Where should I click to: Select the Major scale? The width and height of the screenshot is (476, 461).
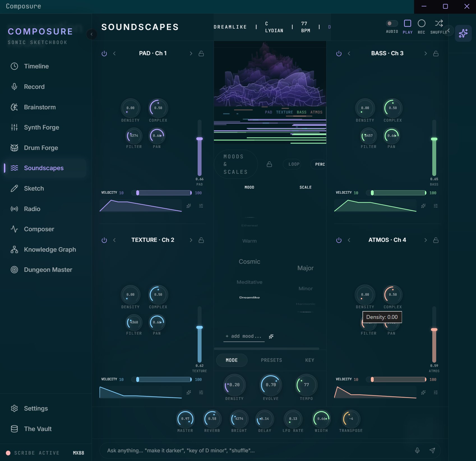(305, 268)
